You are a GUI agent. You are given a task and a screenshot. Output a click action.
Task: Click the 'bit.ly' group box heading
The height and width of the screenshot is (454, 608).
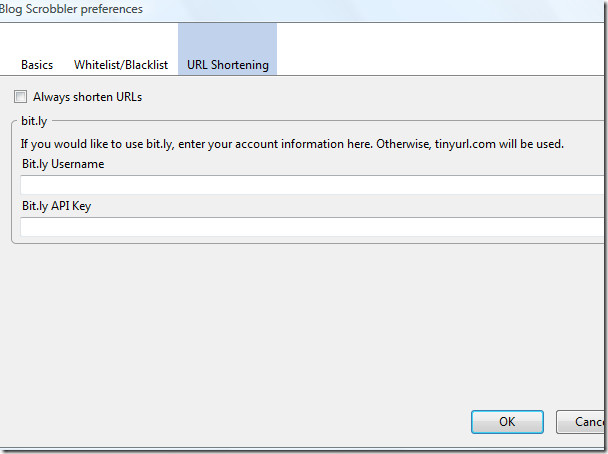tap(34, 121)
